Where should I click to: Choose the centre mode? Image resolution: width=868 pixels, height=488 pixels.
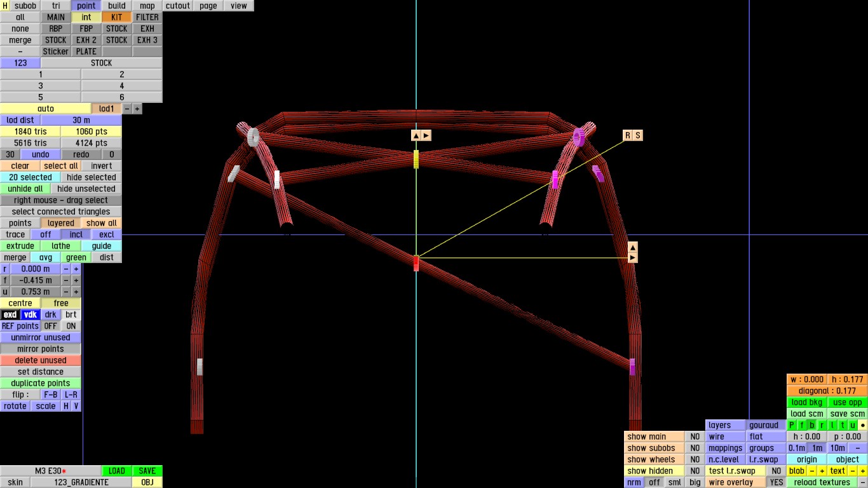(x=20, y=303)
